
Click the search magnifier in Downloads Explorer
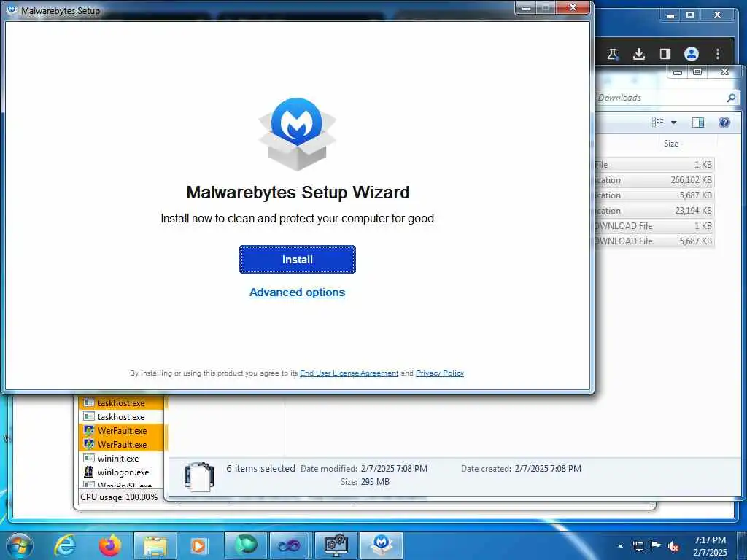[x=731, y=98]
